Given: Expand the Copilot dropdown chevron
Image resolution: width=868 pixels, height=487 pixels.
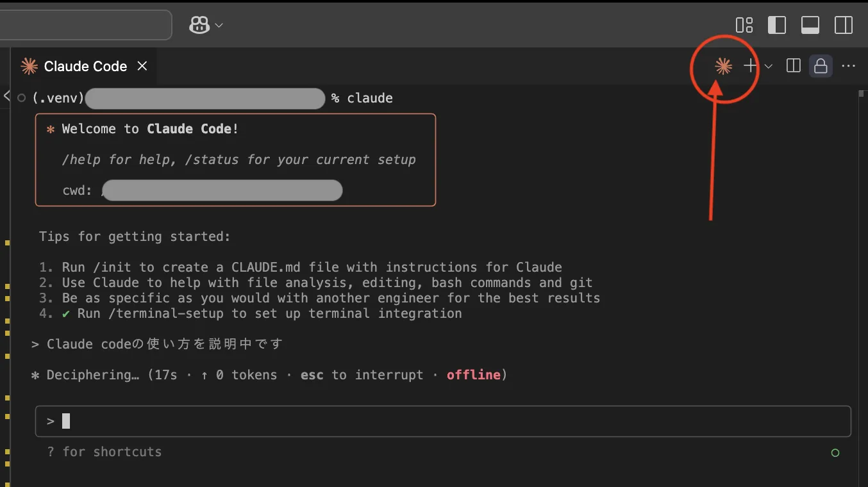Looking at the screenshot, I should (219, 26).
